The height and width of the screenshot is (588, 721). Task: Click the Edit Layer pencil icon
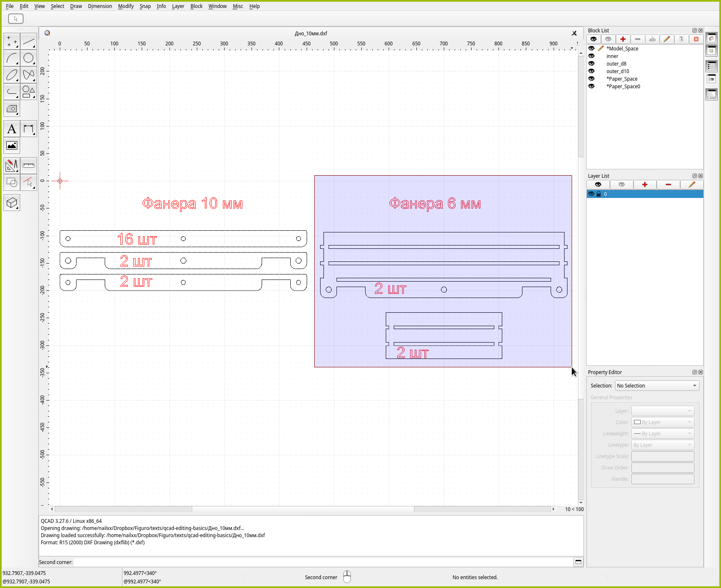coord(692,185)
